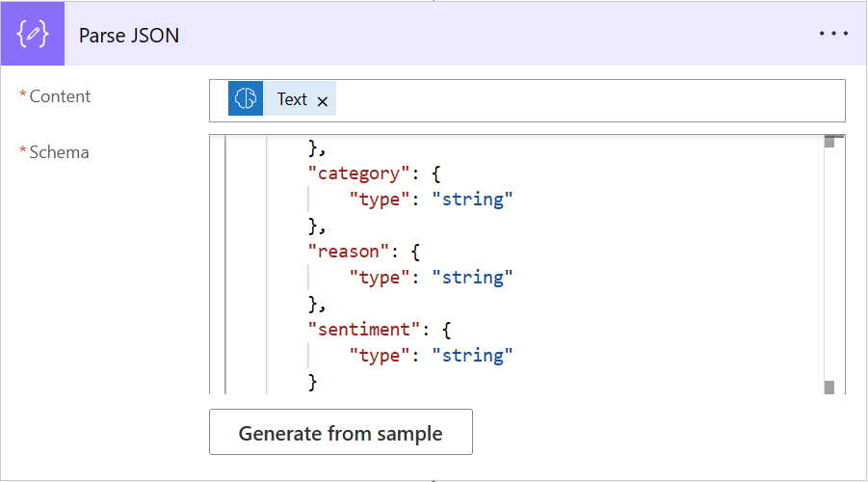
Task: Open the Parse JSON ellipsis menu
Action: click(833, 34)
